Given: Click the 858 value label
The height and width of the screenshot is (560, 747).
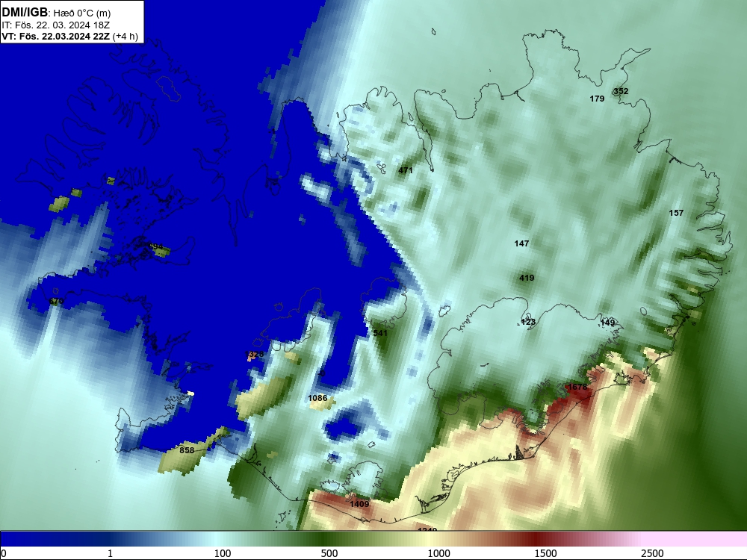Looking at the screenshot, I should pyautogui.click(x=187, y=450).
